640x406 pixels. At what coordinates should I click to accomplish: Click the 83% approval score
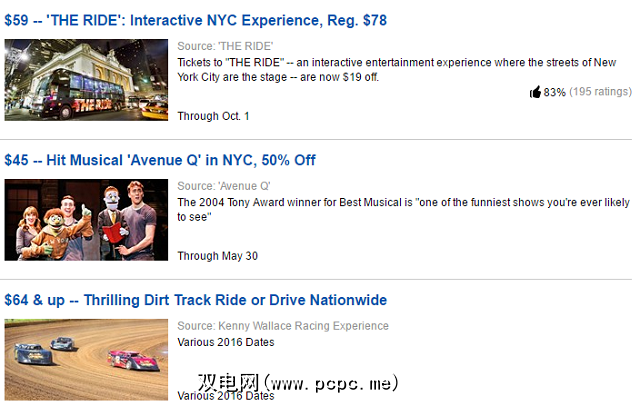(x=555, y=92)
